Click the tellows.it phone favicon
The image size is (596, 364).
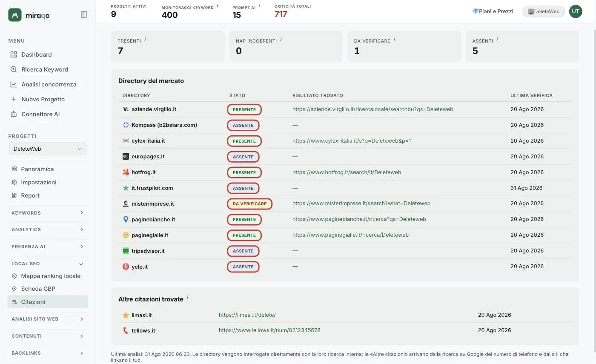pos(126,330)
